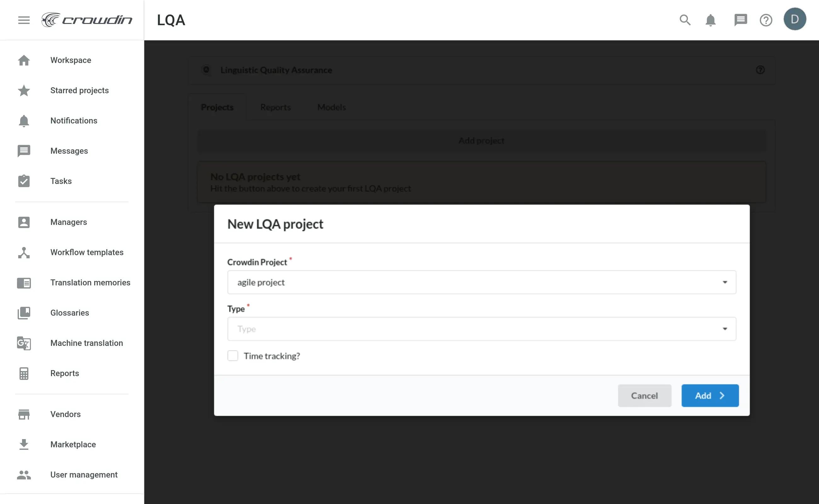Click the help question mark icon

click(766, 20)
